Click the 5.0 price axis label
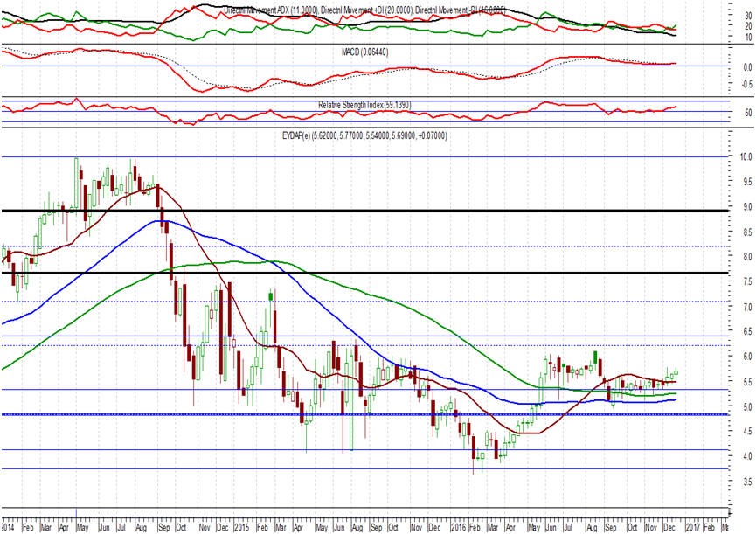The height and width of the screenshot is (534, 756). pos(747,406)
